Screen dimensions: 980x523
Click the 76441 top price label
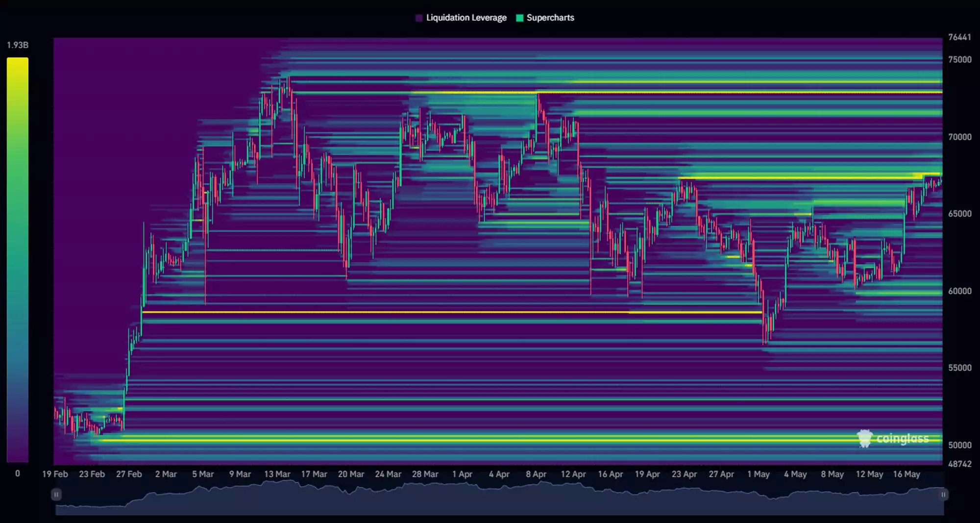[959, 37]
